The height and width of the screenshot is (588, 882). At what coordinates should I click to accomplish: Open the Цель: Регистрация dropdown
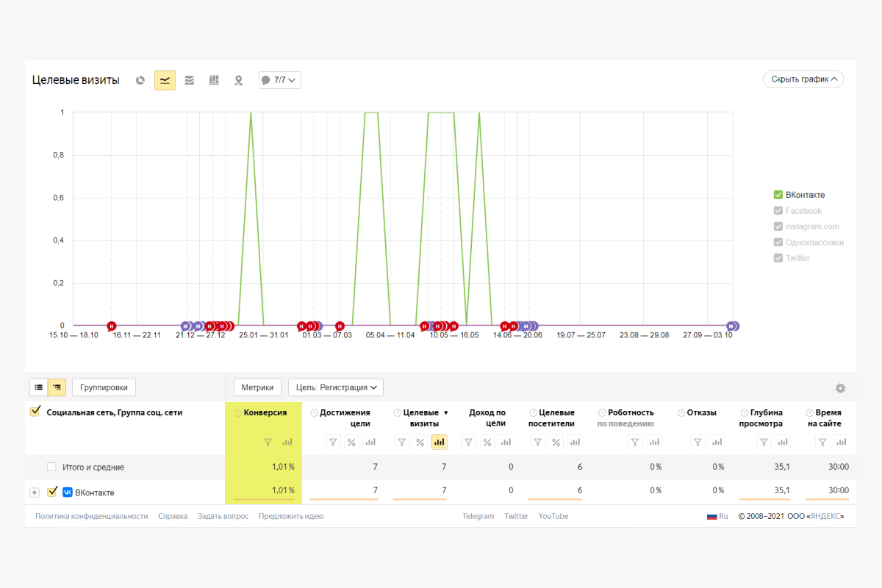click(336, 387)
